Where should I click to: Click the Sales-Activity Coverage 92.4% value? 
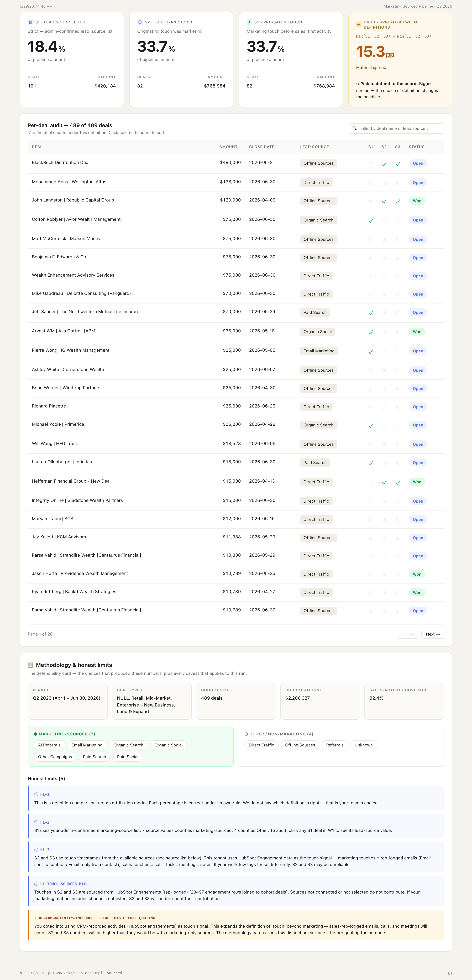[x=376, y=698]
